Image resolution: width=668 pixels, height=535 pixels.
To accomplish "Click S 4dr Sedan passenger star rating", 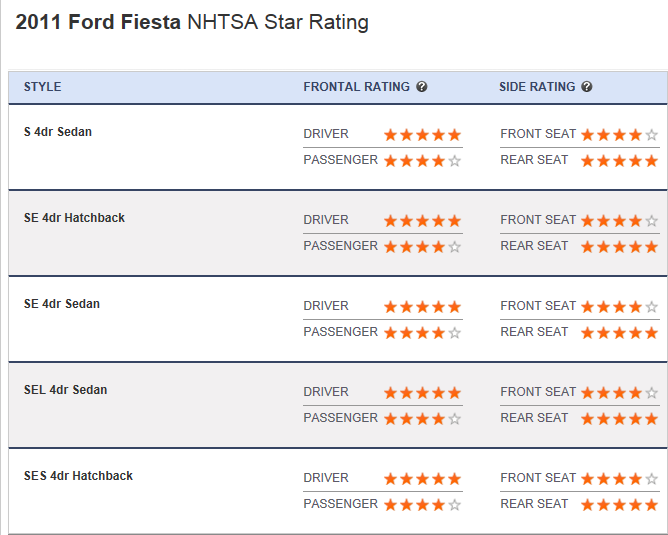I will coord(422,160).
